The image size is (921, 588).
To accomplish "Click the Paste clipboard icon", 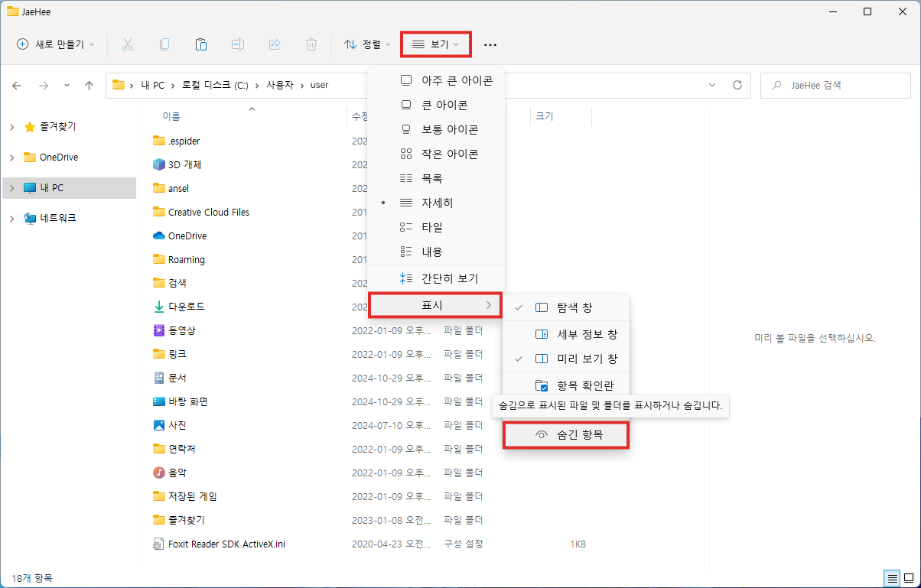I will point(201,44).
